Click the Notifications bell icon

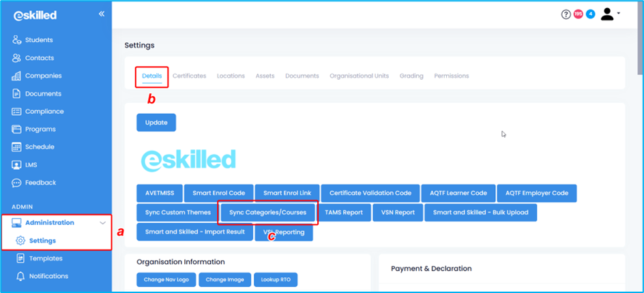(x=20, y=276)
